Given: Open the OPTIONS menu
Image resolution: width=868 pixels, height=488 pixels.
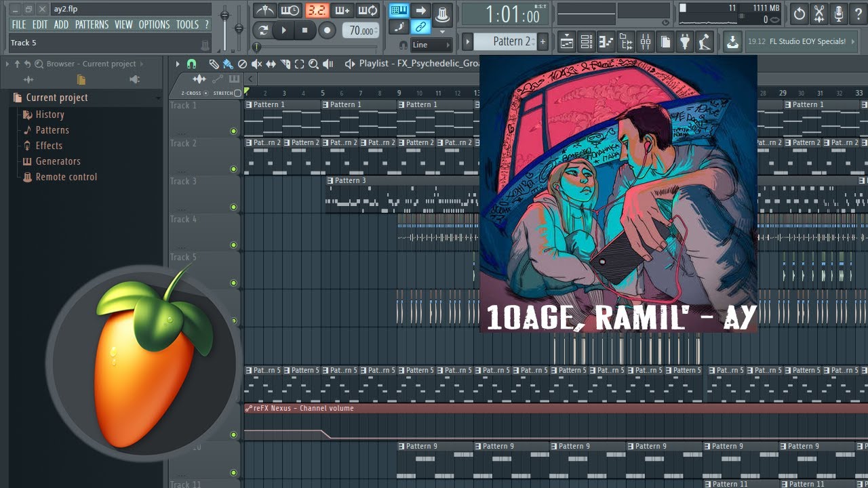Looking at the screenshot, I should [x=154, y=24].
